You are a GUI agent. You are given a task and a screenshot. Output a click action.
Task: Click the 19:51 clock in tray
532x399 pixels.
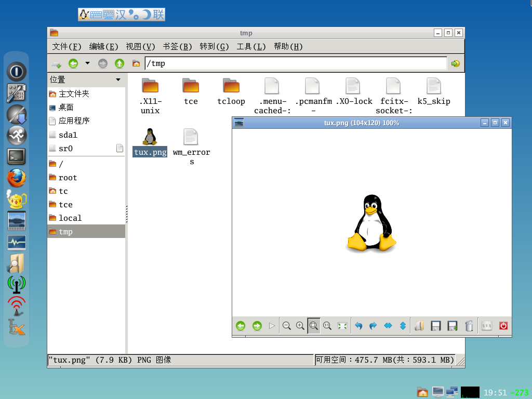[x=495, y=393]
